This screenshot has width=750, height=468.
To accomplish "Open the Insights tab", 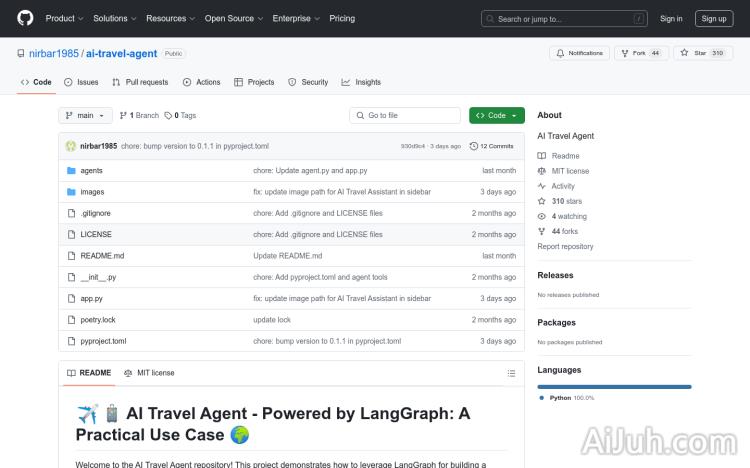I will pos(361,82).
